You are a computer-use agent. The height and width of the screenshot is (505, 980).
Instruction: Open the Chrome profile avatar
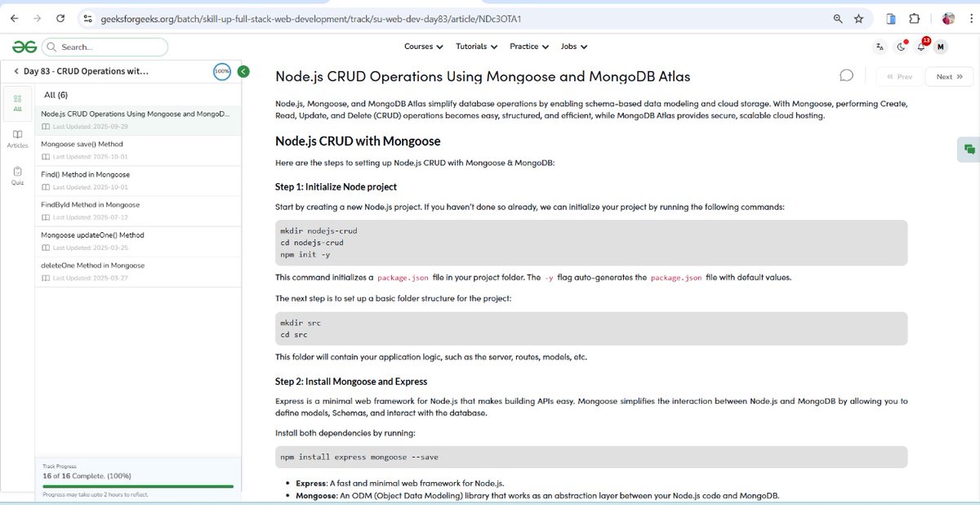(x=948, y=18)
